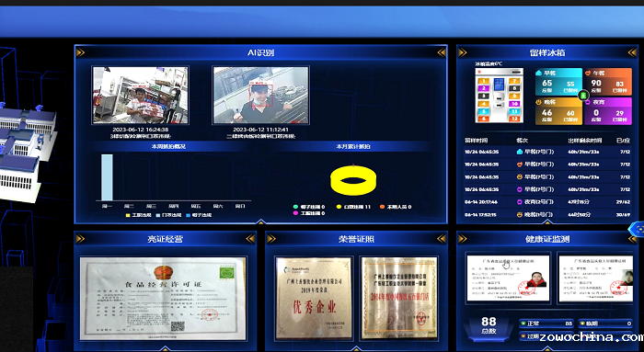Select fridge slot 4
The height and width of the screenshot is (352, 644).
pos(484,104)
